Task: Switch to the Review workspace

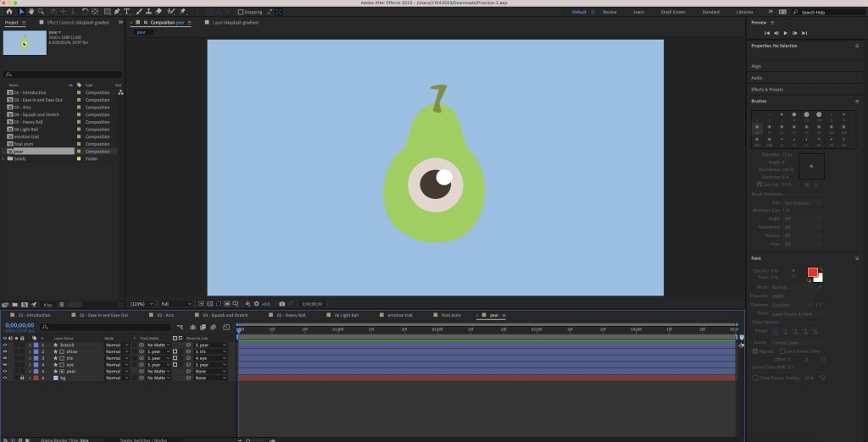Action: (609, 12)
